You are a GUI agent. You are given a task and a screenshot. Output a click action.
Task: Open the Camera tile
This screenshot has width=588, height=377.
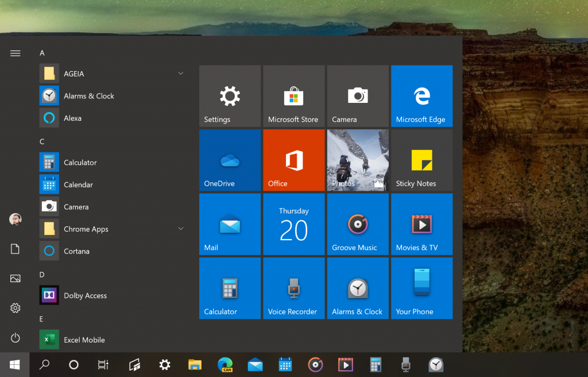coord(358,96)
